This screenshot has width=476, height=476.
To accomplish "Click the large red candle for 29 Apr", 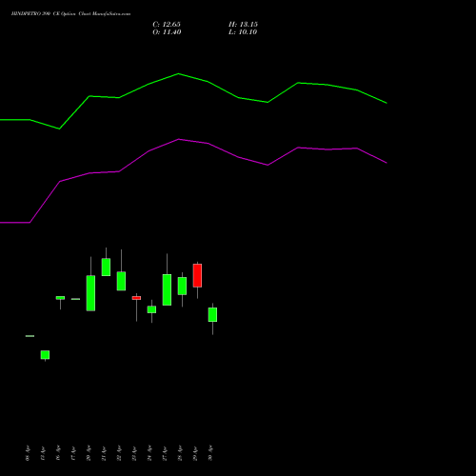I will pos(197,275).
